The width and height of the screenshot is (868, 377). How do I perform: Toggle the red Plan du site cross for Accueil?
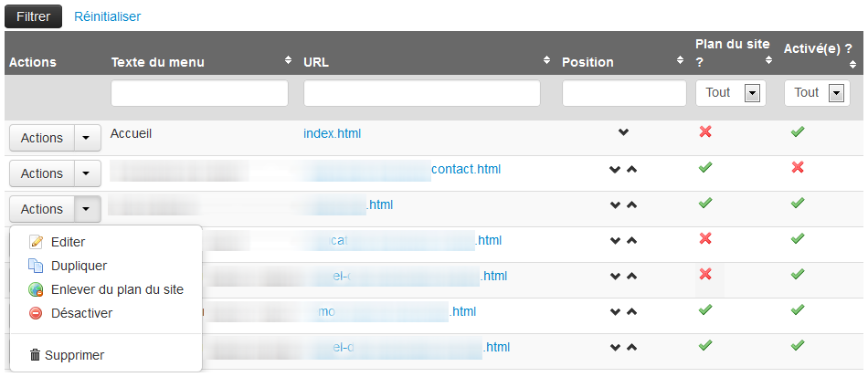(x=704, y=132)
